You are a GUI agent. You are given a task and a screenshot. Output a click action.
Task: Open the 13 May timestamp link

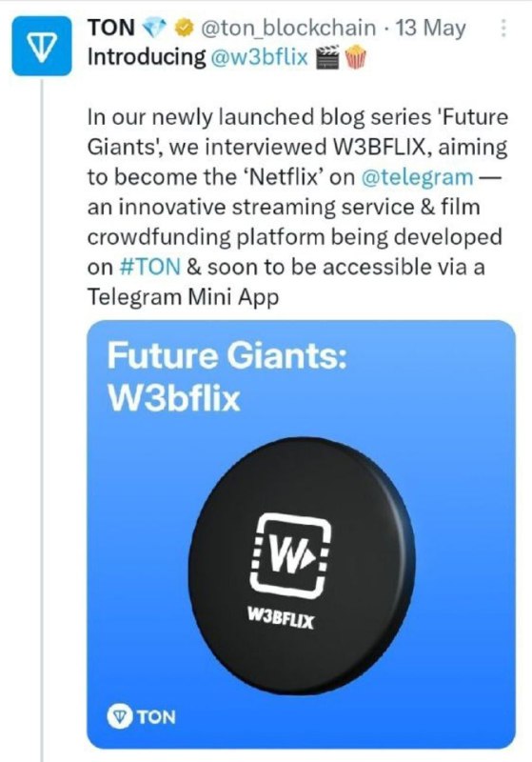pyautogui.click(x=430, y=29)
